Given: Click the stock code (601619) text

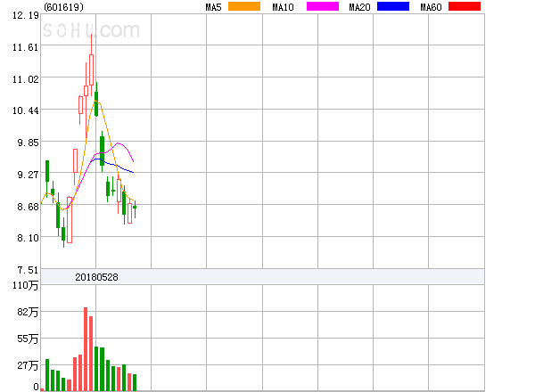Looking at the screenshot, I should 63,7.
